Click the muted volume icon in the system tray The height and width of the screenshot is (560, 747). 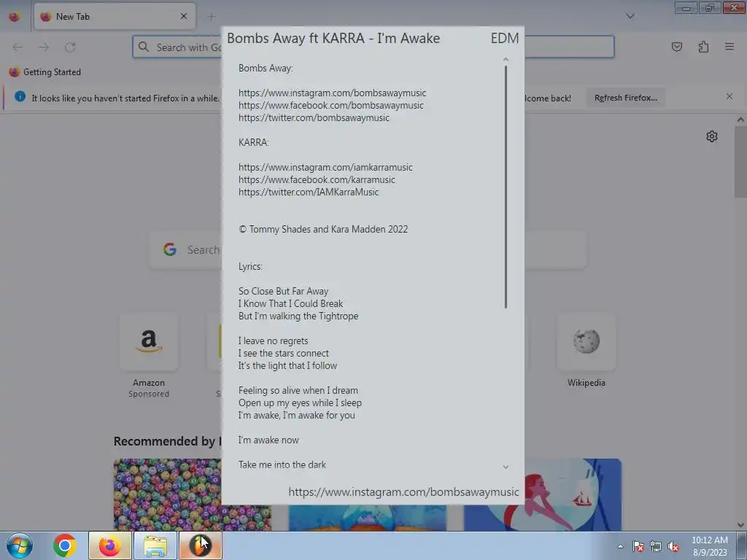673,546
